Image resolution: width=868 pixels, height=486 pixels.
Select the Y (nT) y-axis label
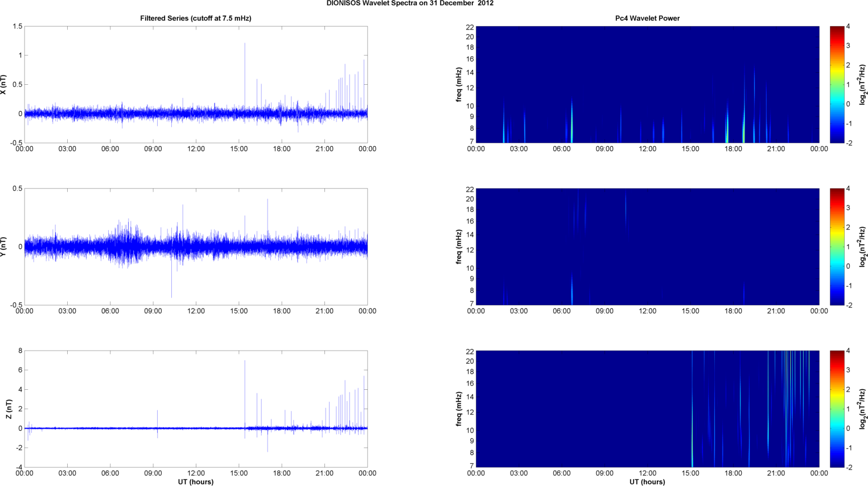point(4,247)
